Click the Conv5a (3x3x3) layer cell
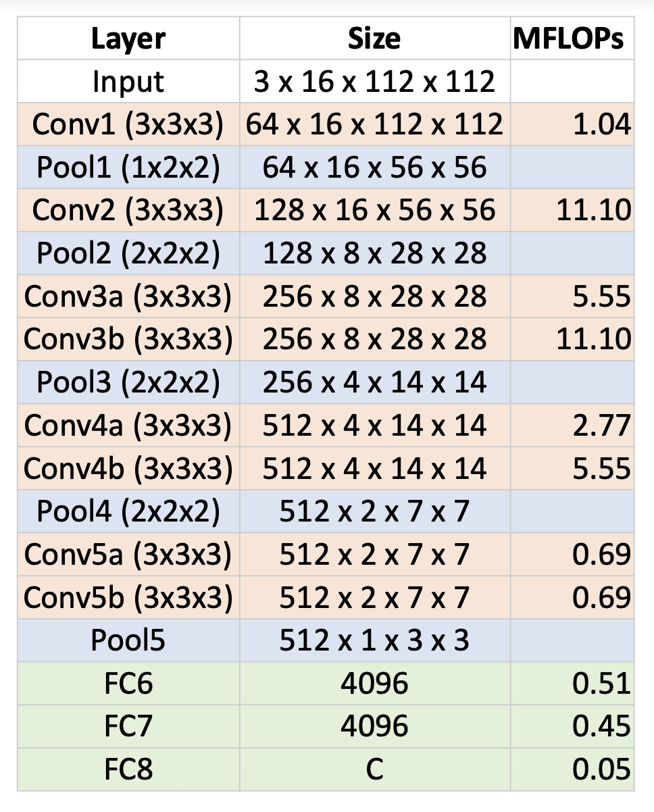 pos(128,554)
